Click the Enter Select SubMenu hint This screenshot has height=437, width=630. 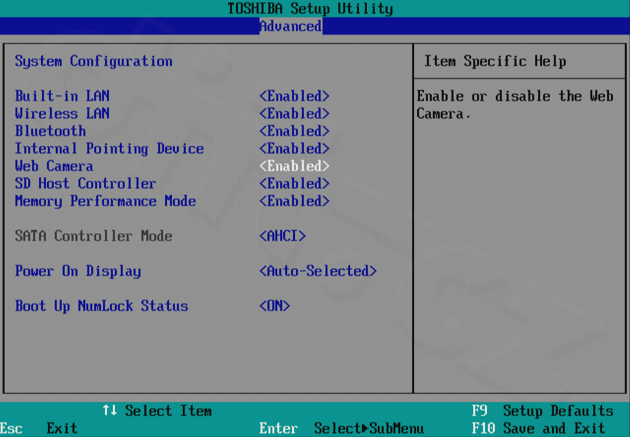click(x=342, y=428)
